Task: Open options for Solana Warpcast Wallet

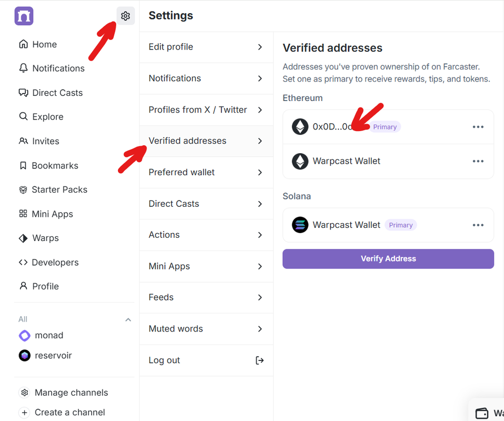Action: coord(478,225)
